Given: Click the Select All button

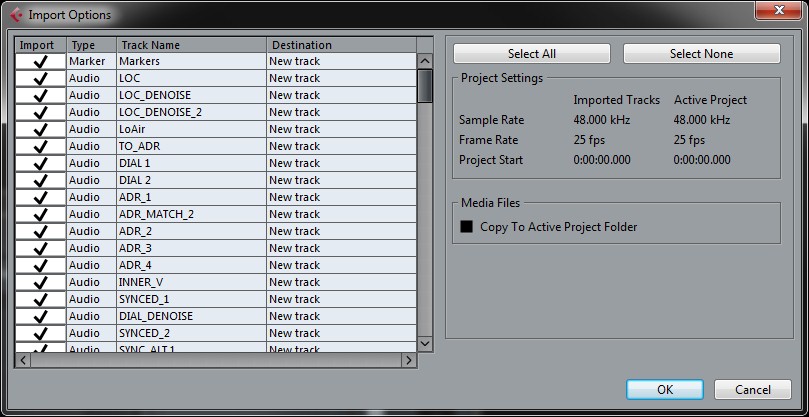Looking at the screenshot, I should pyautogui.click(x=532, y=54).
